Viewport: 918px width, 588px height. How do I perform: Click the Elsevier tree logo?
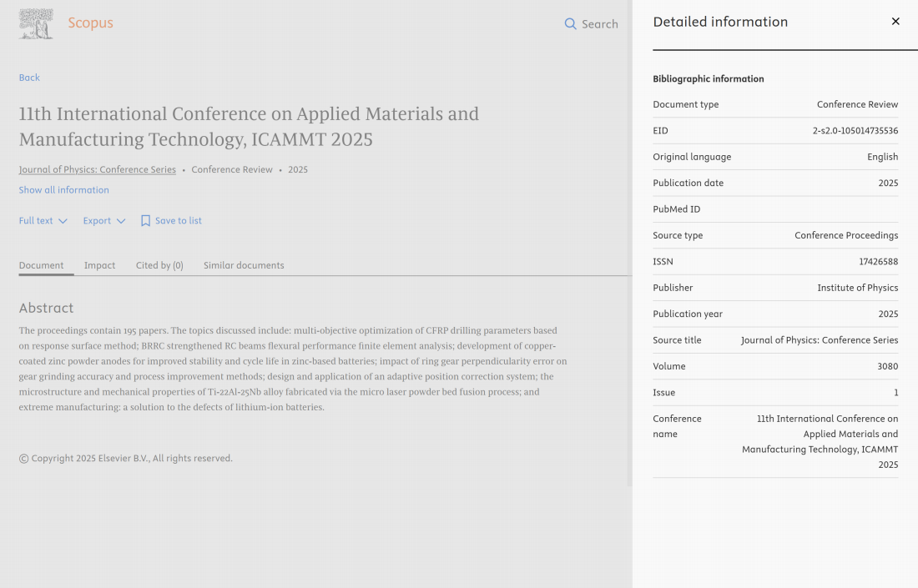click(36, 24)
